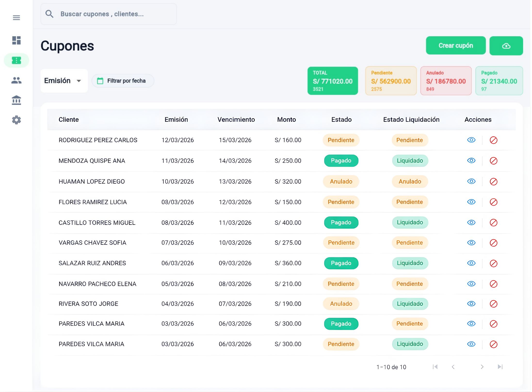Cancel the PAREDES VILCA MARIA coupon marked Liquidado
This screenshot has height=392, width=532.
click(x=493, y=344)
